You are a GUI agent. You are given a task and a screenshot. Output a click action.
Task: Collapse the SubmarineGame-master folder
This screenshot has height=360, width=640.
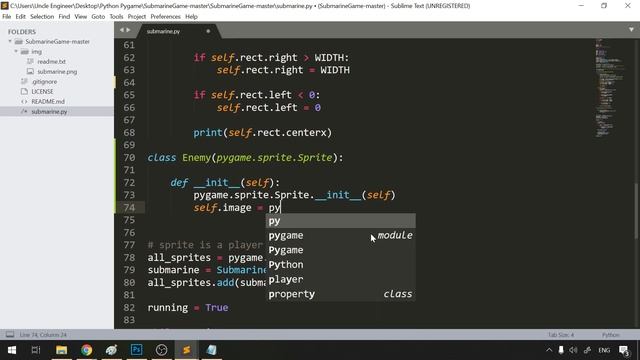point(10,42)
